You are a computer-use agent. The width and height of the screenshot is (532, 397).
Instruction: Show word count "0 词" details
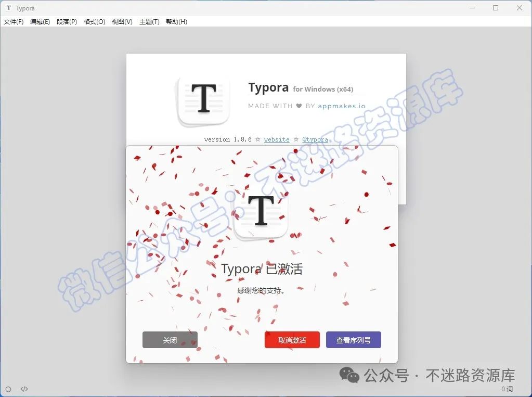coord(507,389)
